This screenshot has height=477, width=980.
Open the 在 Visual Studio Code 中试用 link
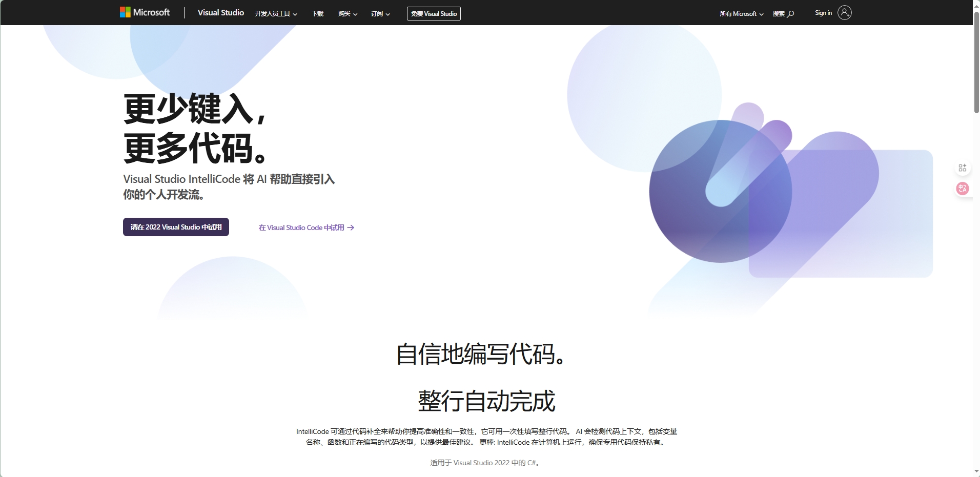[301, 227]
